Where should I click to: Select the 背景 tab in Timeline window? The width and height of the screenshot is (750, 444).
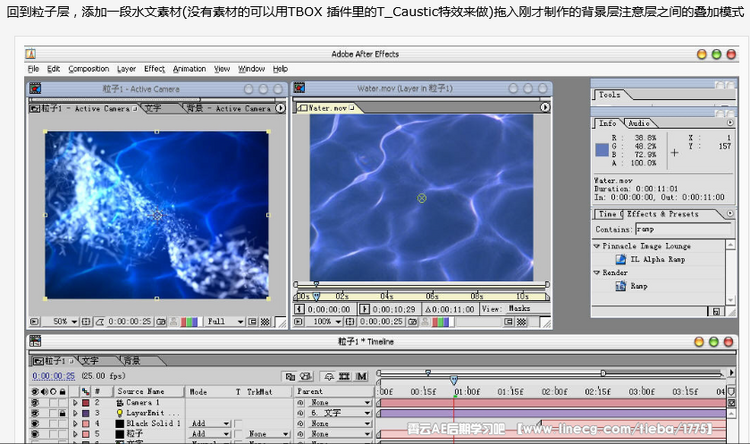[132, 360]
